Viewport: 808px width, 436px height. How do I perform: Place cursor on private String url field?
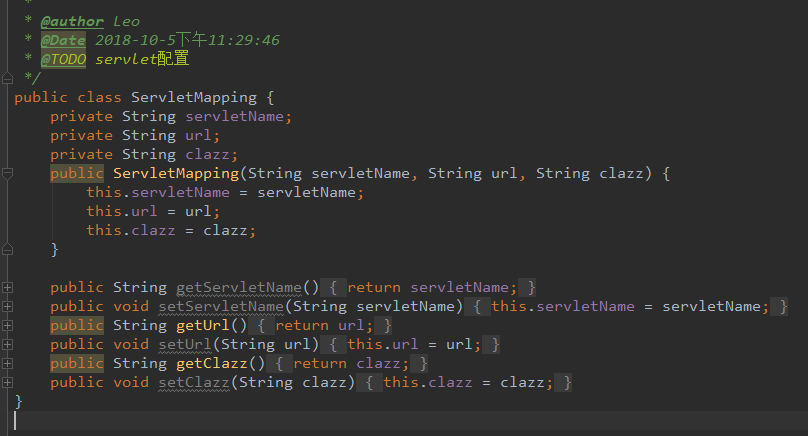click(135, 136)
